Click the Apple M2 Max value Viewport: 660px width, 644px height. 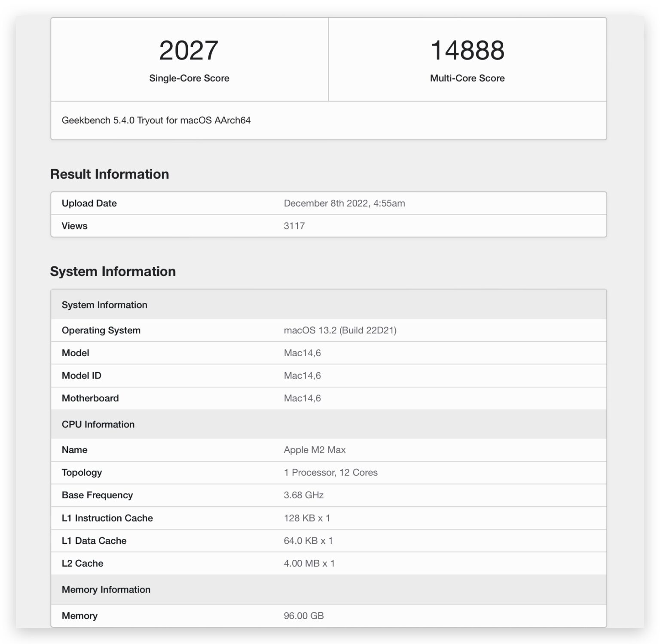coord(315,450)
